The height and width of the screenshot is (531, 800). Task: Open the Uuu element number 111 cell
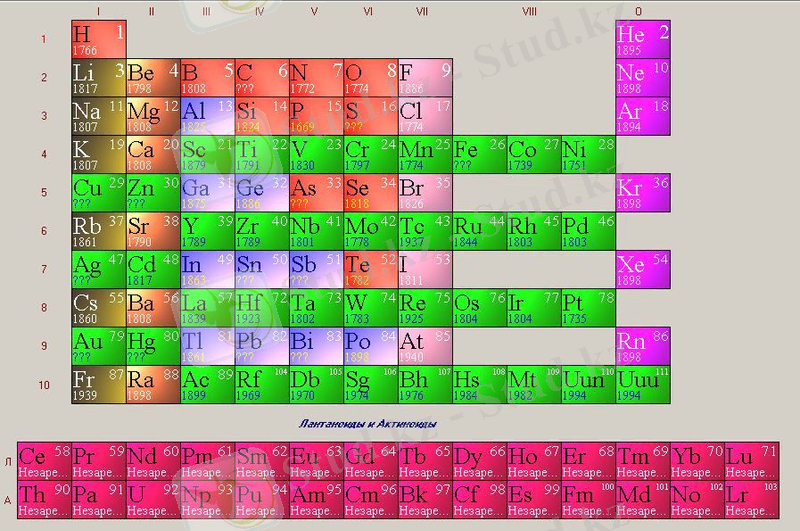(x=643, y=385)
